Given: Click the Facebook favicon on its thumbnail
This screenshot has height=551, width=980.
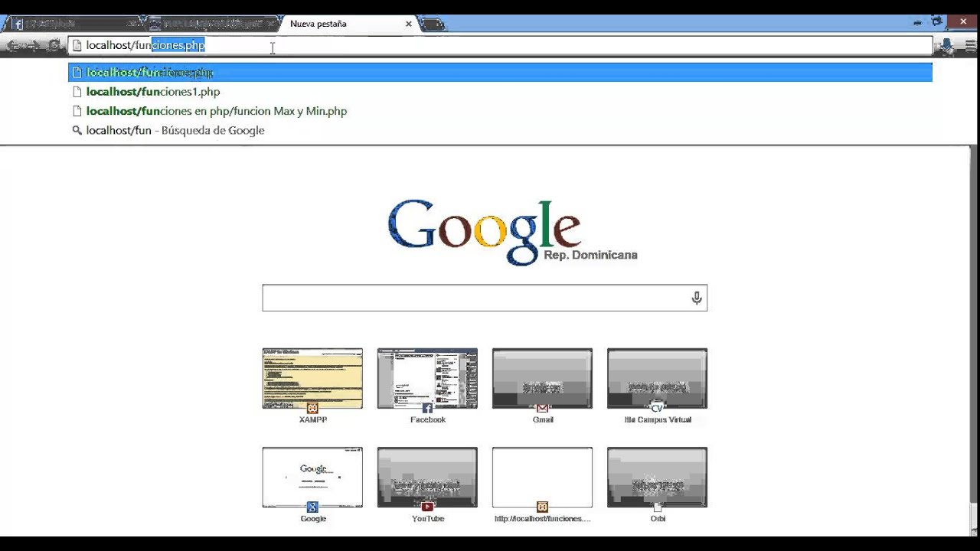Looking at the screenshot, I should pos(427,408).
